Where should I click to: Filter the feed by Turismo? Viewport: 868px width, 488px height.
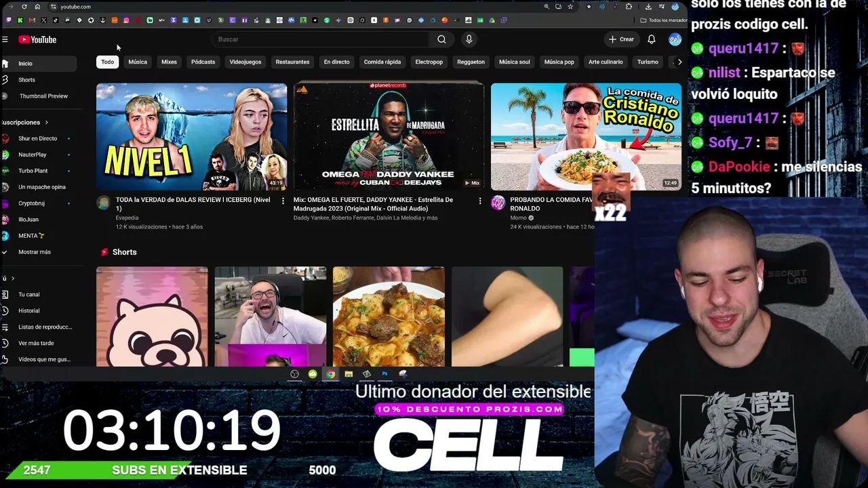(x=648, y=62)
